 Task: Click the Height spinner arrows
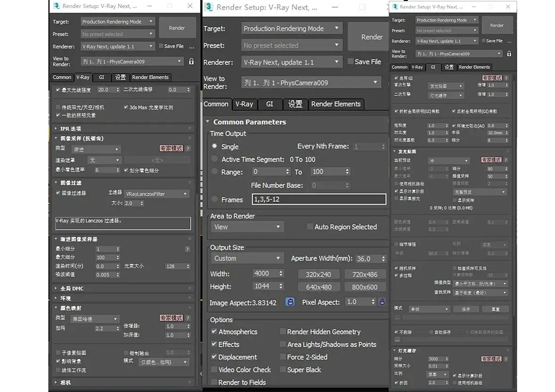click(281, 286)
